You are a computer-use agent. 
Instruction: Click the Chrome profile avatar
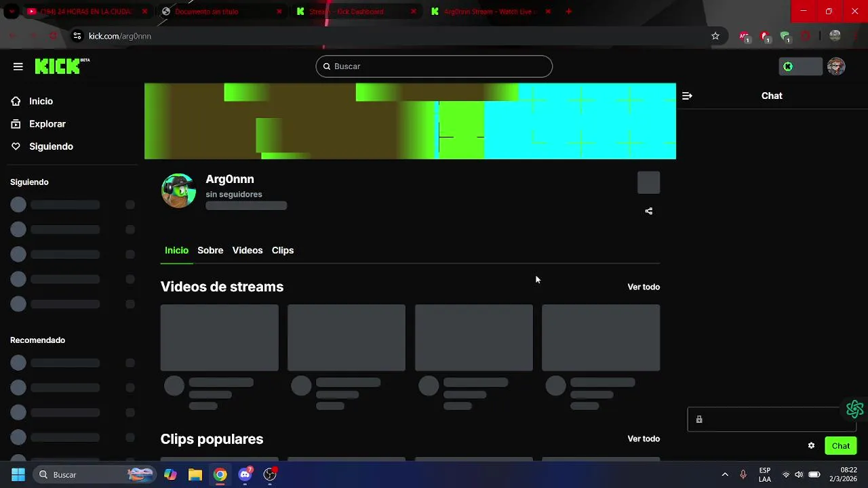[835, 36]
